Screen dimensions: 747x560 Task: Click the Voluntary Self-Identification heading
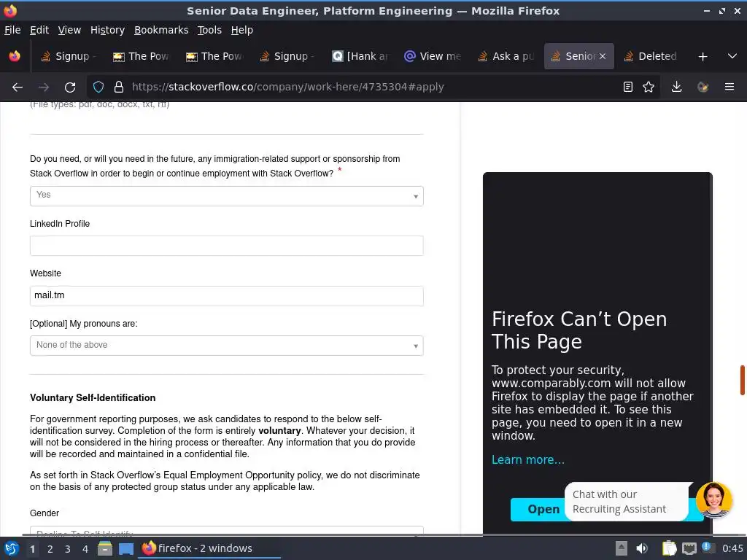(x=93, y=397)
